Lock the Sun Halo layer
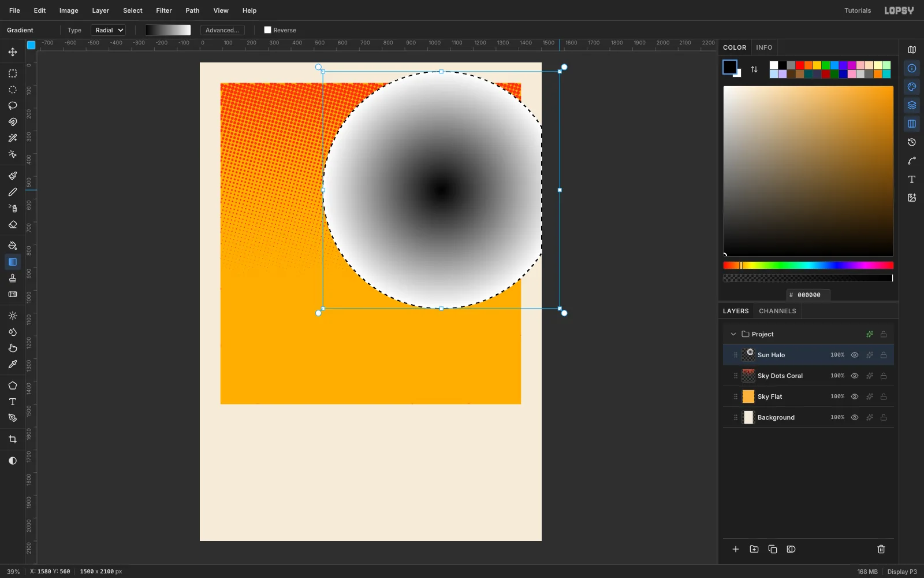The width and height of the screenshot is (924, 578). point(884,355)
